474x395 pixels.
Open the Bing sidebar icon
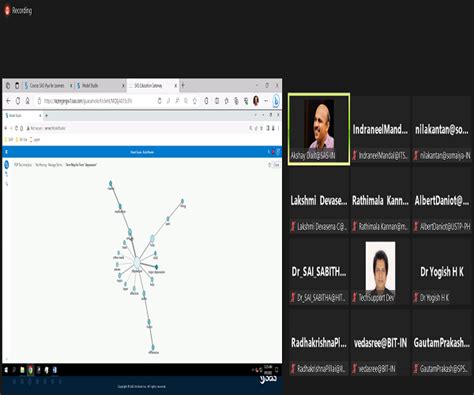pos(276,101)
